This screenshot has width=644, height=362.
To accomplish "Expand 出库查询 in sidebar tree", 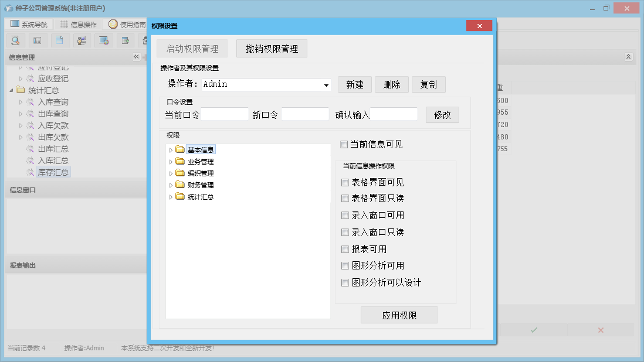I will pos(21,114).
